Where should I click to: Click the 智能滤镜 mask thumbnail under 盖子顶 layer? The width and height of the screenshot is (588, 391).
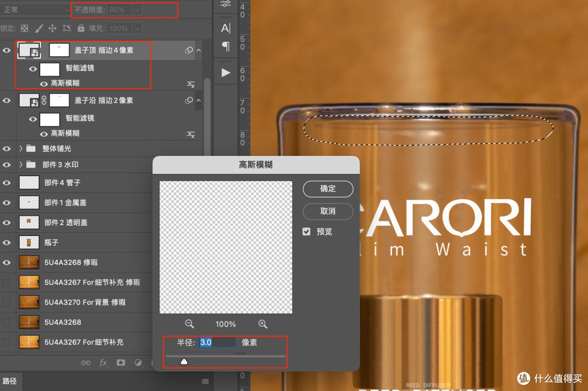(50, 69)
